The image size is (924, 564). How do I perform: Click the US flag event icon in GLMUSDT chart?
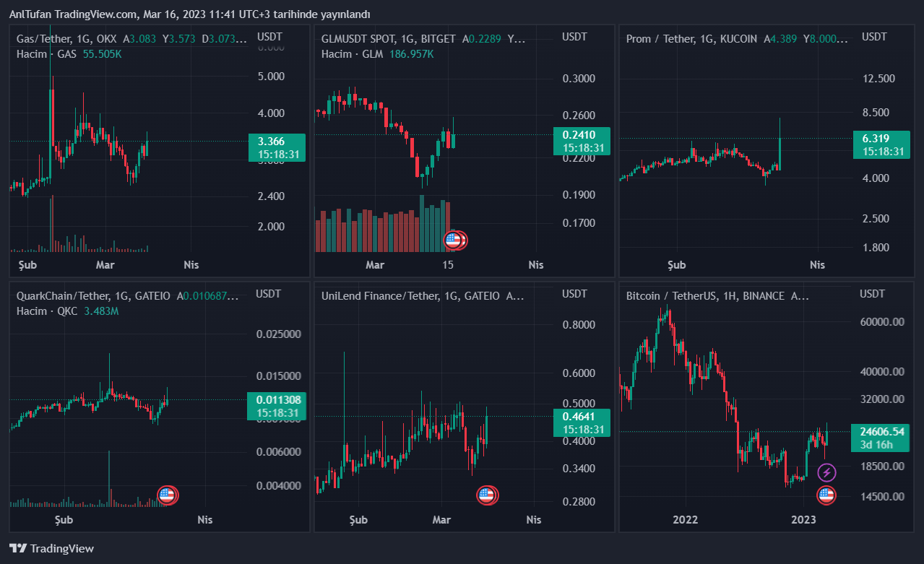(x=454, y=240)
